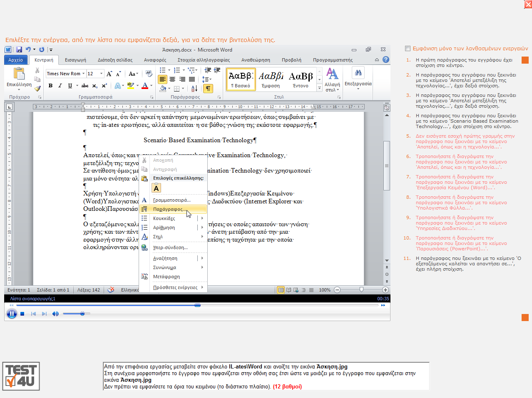Switch to Print Layout view in status bar
Viewport: 532px width, 398px height.
(281, 290)
